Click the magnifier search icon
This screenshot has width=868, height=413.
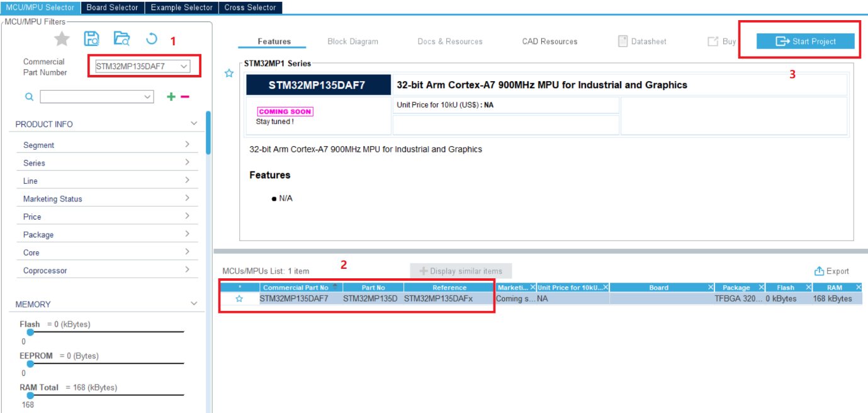click(28, 97)
